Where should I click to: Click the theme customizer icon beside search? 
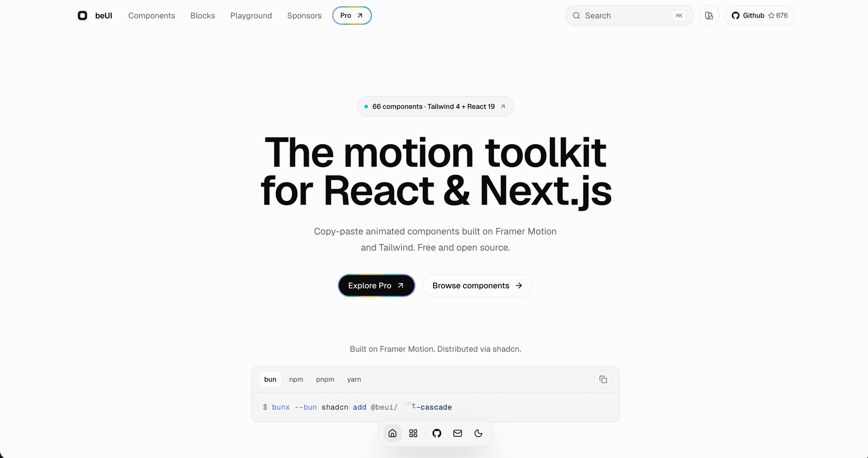pos(709,15)
